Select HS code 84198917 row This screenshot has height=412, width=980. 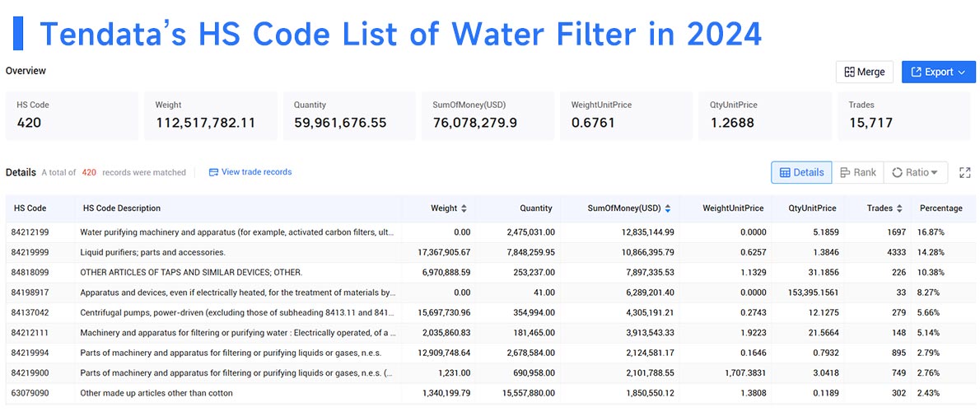pyautogui.click(x=491, y=292)
